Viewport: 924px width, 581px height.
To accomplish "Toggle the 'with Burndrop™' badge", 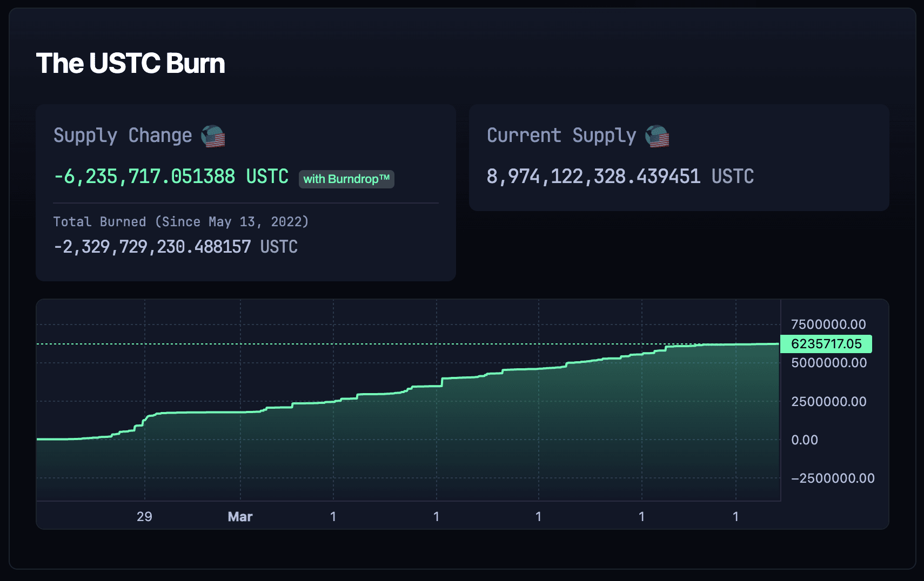I will click(x=346, y=179).
